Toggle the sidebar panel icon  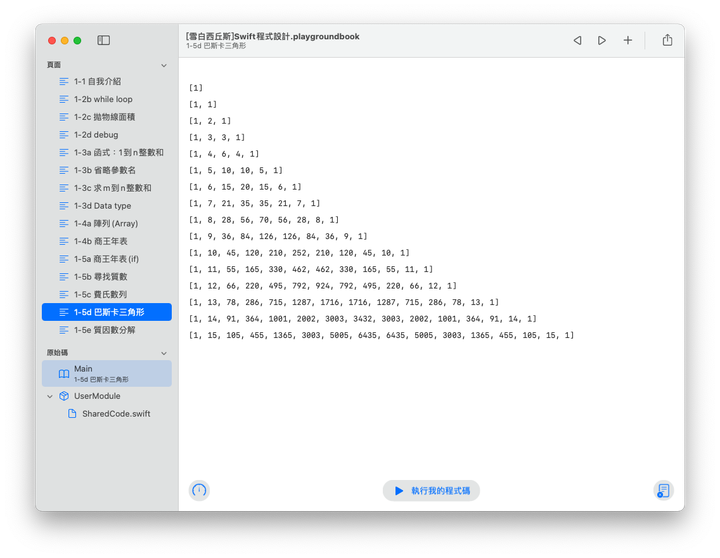click(103, 40)
